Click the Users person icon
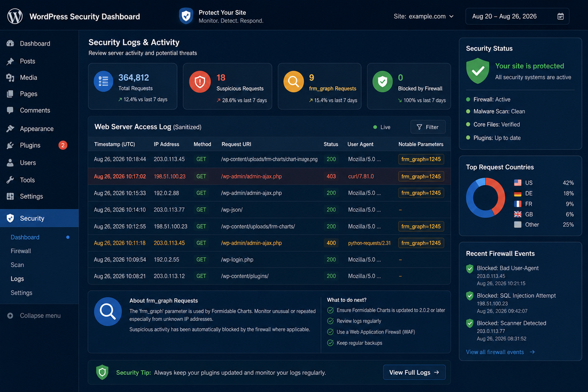 (x=10, y=162)
